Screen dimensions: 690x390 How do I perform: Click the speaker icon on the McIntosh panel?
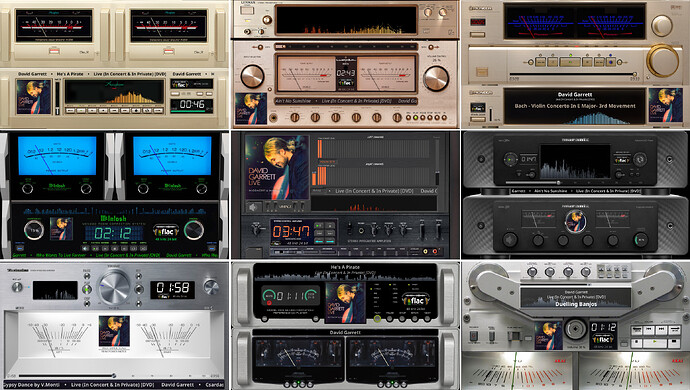pyautogui.click(x=86, y=248)
